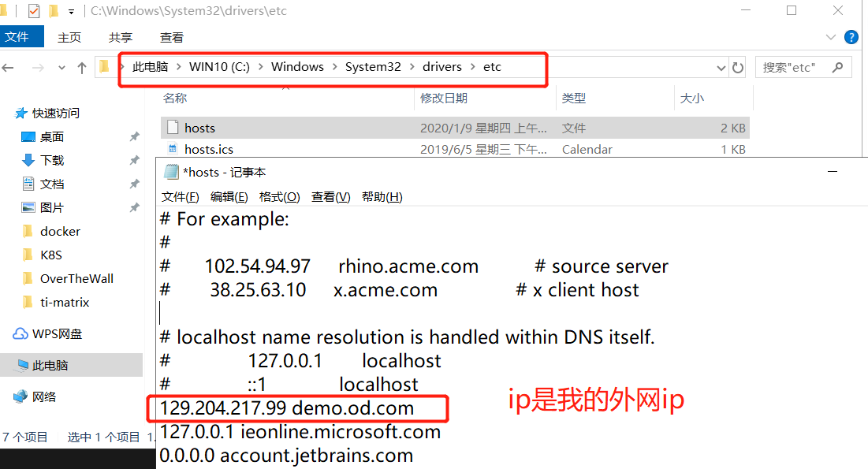Sort files by 修改日期 column header

444,98
